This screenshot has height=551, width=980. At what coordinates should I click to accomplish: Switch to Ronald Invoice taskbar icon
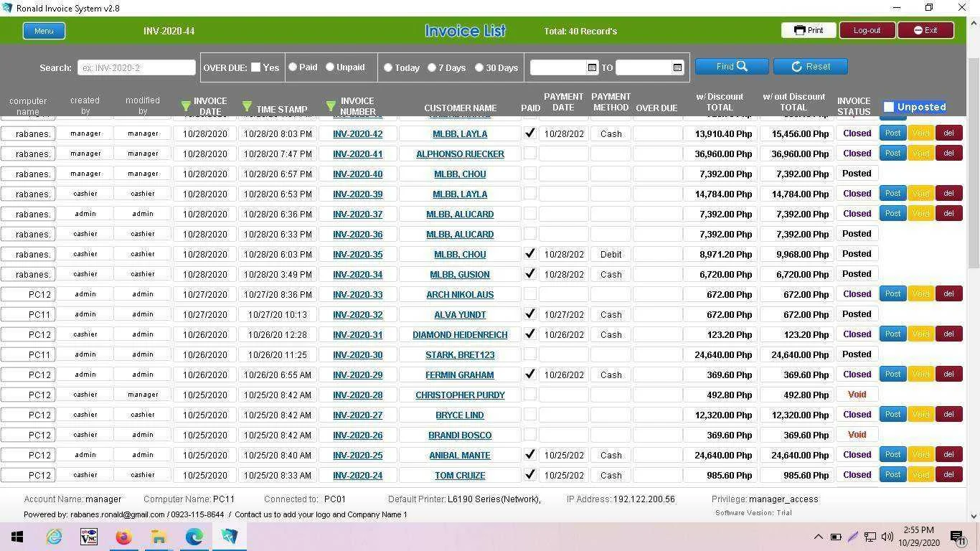point(229,536)
